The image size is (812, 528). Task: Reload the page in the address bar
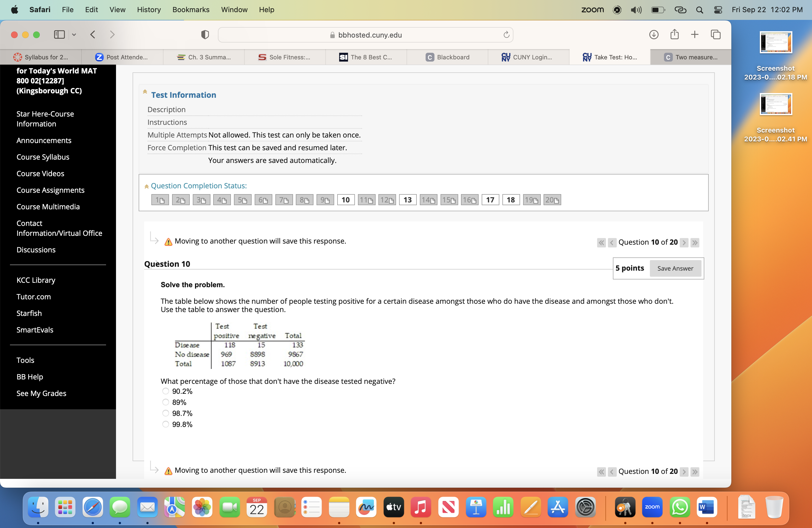pos(506,35)
